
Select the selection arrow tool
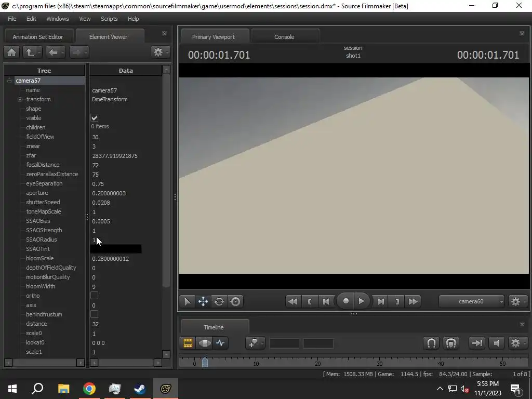click(x=187, y=301)
